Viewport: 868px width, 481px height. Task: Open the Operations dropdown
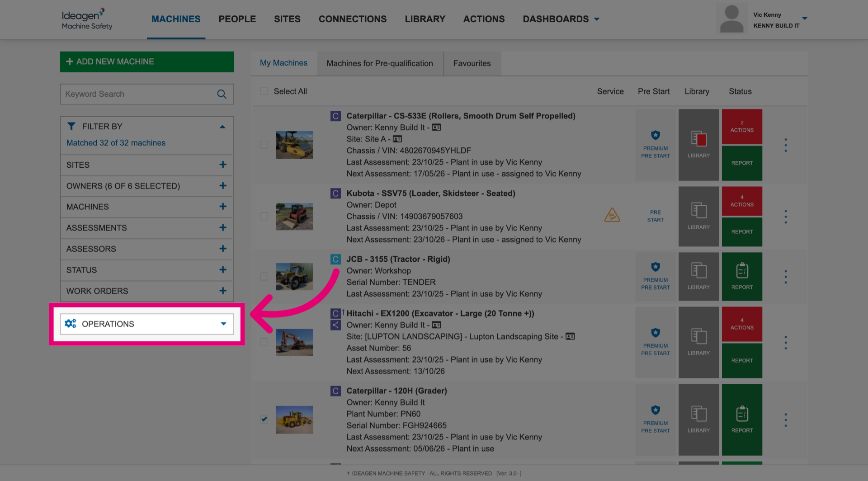tap(147, 324)
